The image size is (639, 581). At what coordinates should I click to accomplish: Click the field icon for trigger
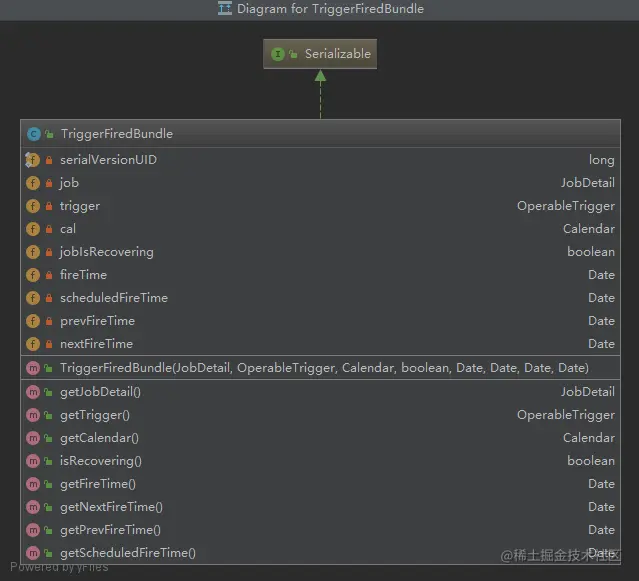coord(33,206)
